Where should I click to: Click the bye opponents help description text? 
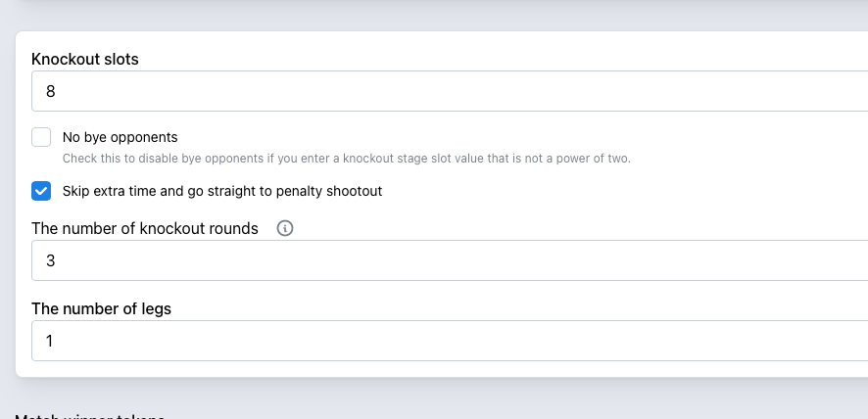pyautogui.click(x=347, y=159)
